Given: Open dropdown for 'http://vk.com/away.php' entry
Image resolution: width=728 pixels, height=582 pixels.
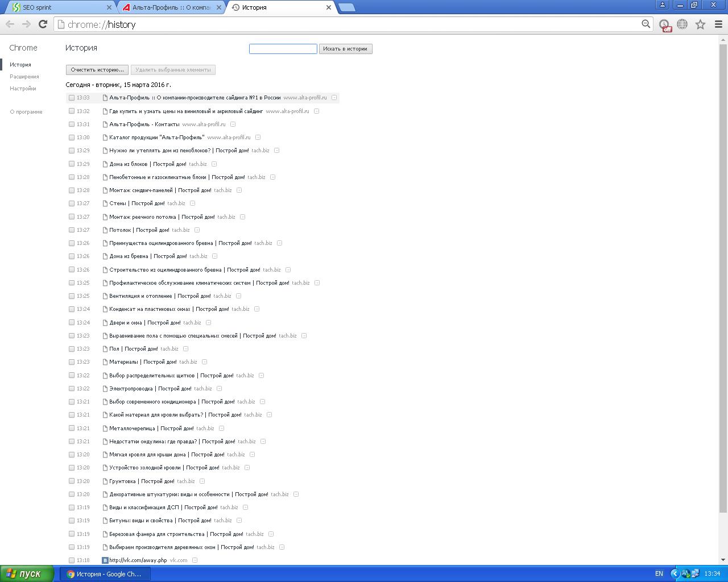Looking at the screenshot, I should [195, 560].
